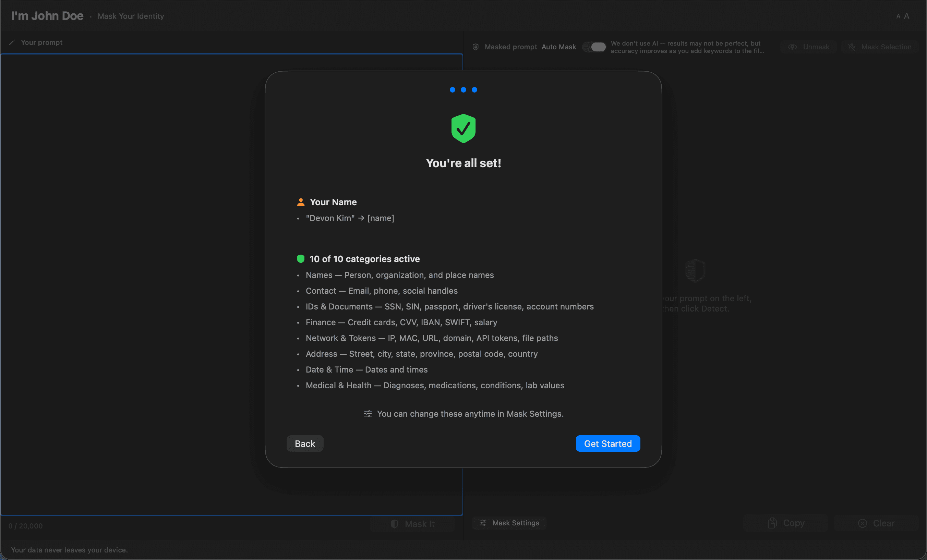Click the orange person icon beside Your Name

tap(301, 202)
